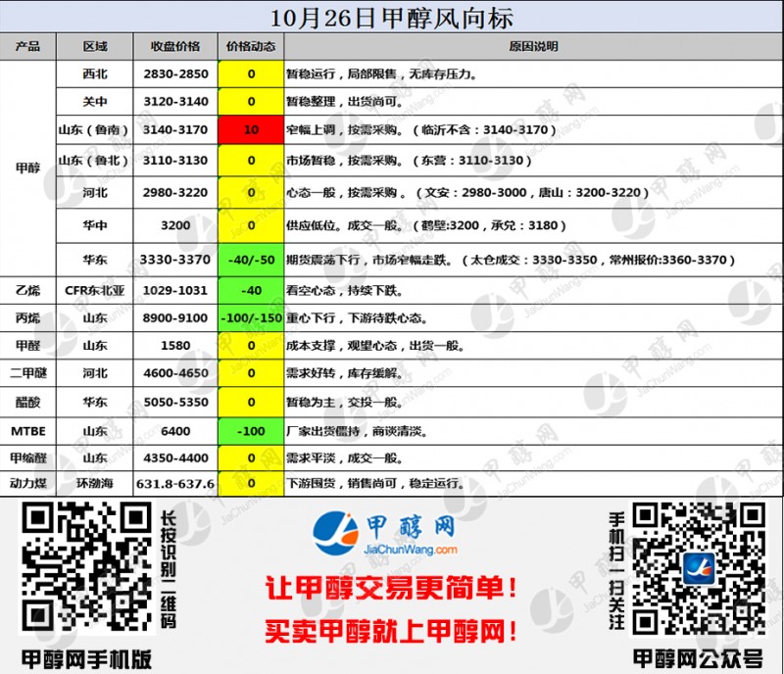Select the 乙烯 product cell
The image size is (784, 674).
pos(28,291)
